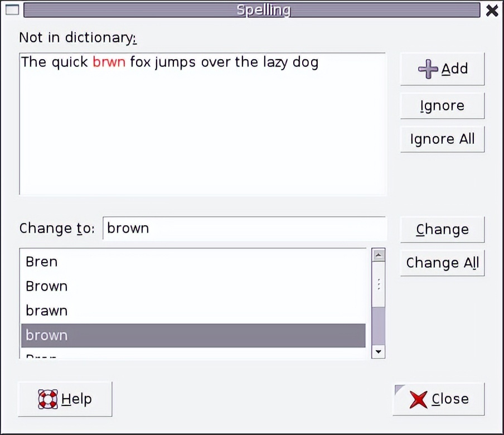Apply Change All to replace every occurrence
The width and height of the screenshot is (504, 435).
tap(442, 263)
